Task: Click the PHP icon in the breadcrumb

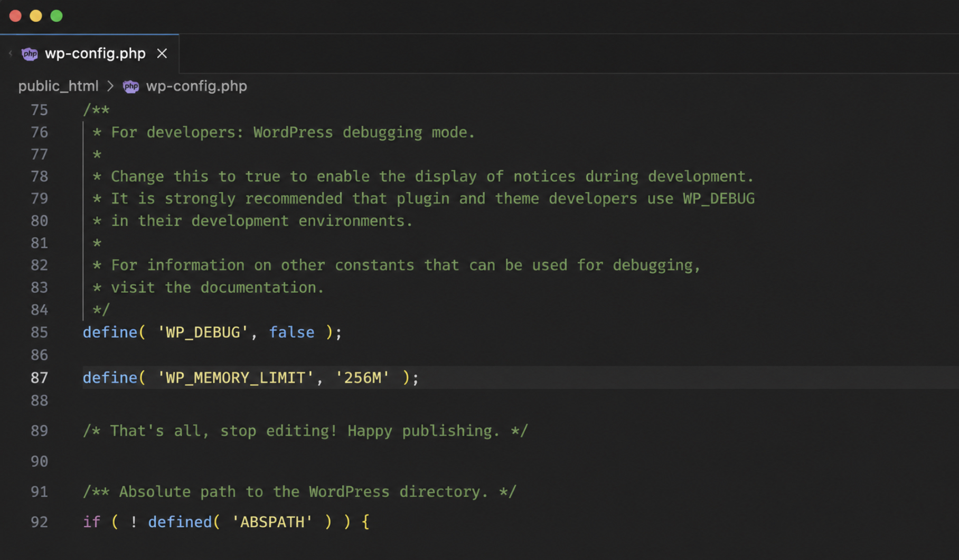Action: (131, 86)
